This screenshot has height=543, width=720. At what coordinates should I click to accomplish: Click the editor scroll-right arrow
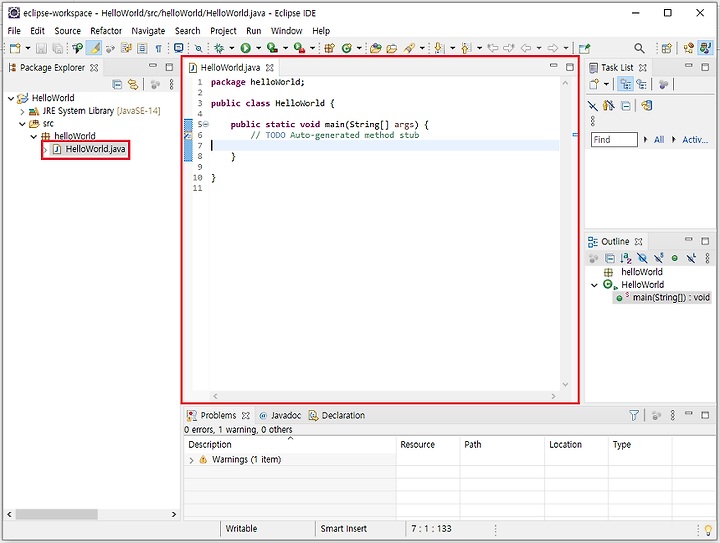(553, 396)
